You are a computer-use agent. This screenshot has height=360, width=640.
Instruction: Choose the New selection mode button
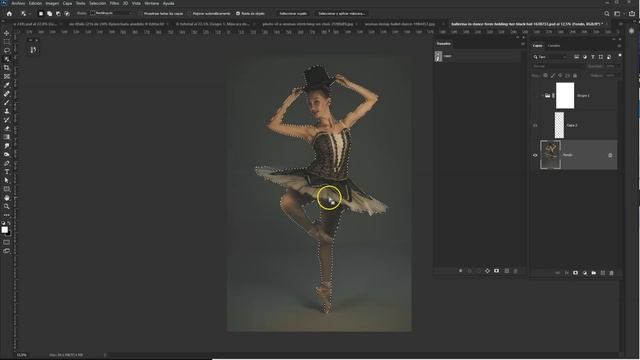click(41, 13)
